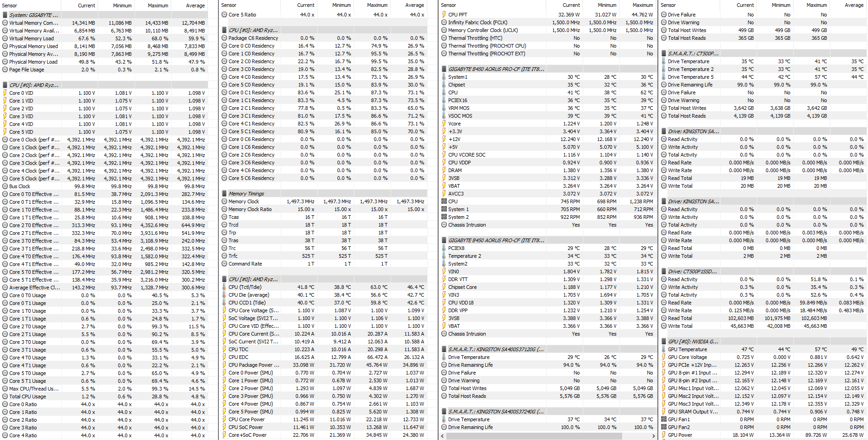Viewport: 868px width, 440px height.
Task: Select the CPU EDC row label
Action: [239, 357]
